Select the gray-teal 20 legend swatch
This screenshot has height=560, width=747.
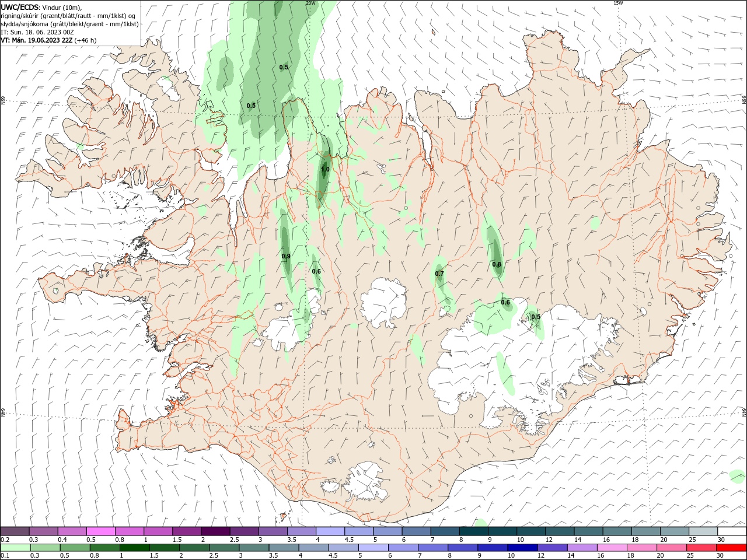pyautogui.click(x=675, y=531)
